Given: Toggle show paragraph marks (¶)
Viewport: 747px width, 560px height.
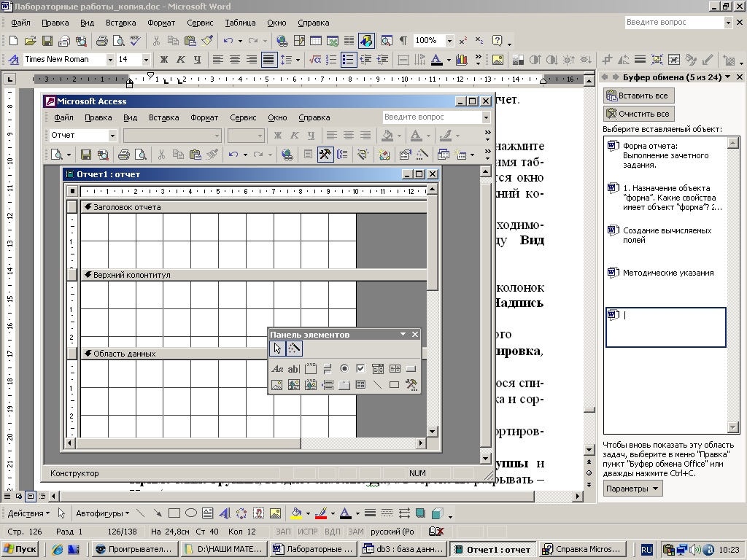Looking at the screenshot, I should click(403, 41).
